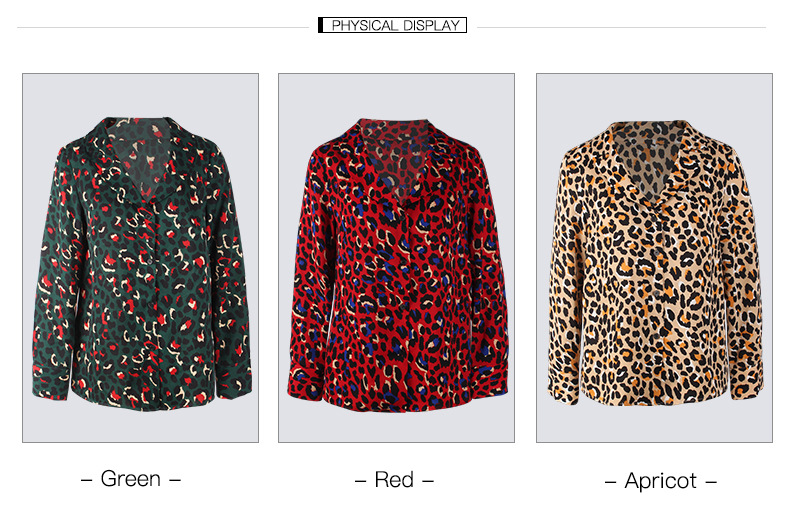Click the PHYSICAL DISPLAY heading

point(396,25)
